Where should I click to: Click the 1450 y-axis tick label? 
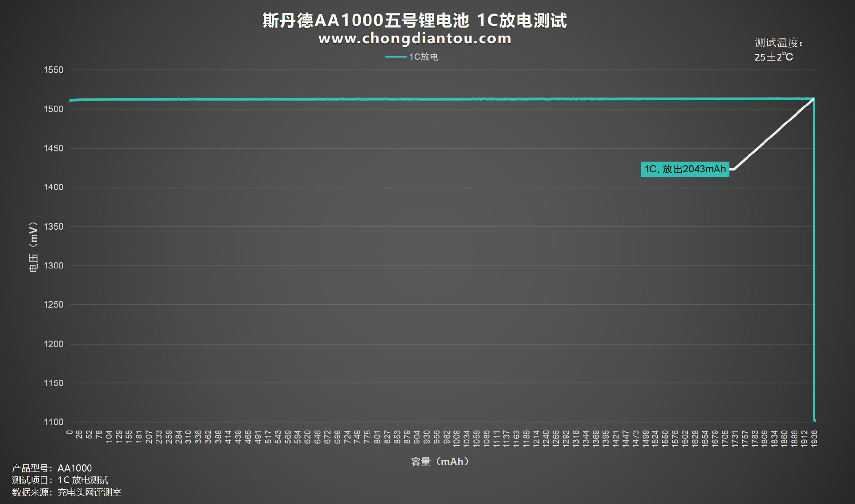click(x=53, y=148)
